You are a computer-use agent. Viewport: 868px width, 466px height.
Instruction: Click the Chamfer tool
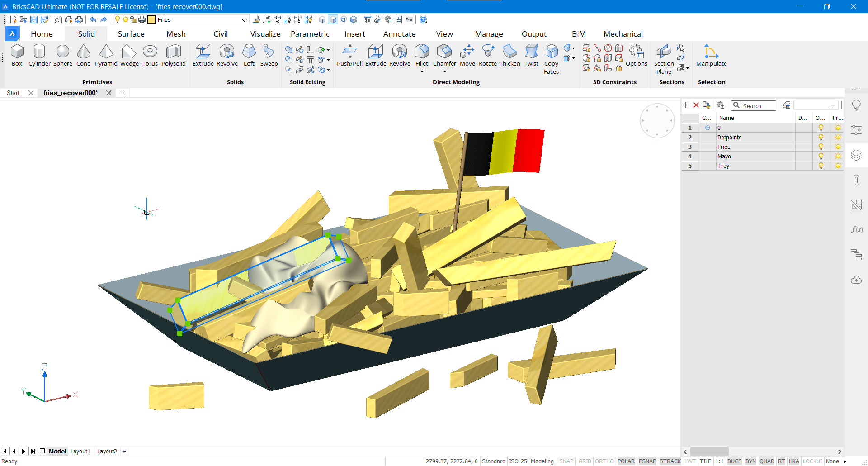(444, 56)
